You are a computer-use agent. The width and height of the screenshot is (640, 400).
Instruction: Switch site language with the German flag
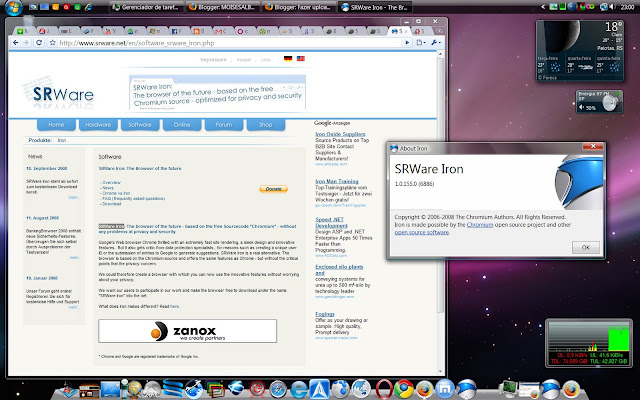[x=288, y=59]
